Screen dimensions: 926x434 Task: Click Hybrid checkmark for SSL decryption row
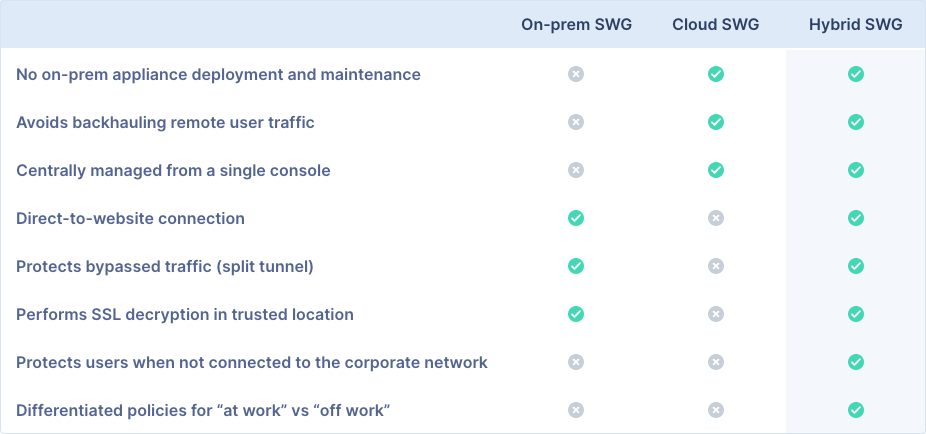pyautogui.click(x=856, y=314)
